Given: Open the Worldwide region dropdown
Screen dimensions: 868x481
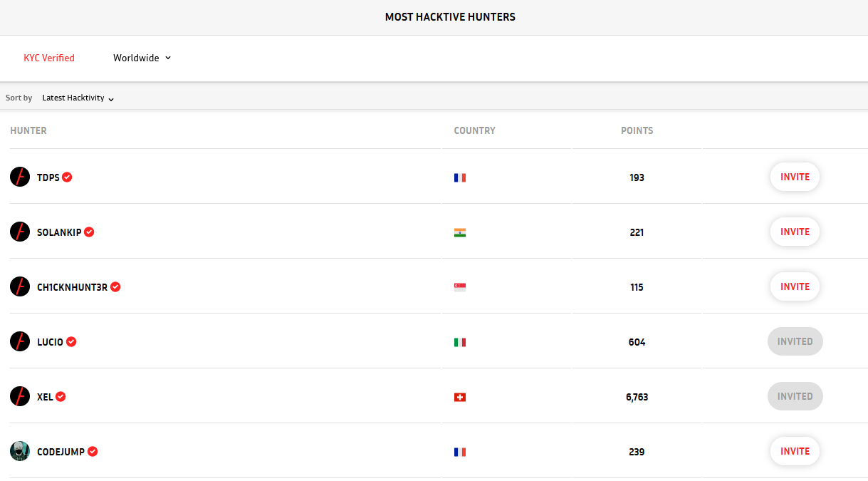Looking at the screenshot, I should pos(142,58).
